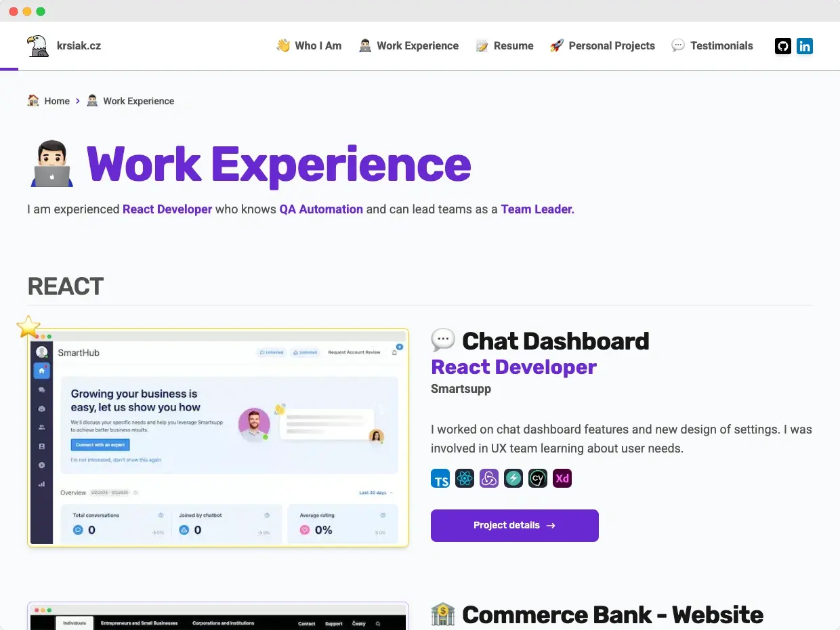The image size is (840, 630).
Task: Click the TypeScript technology icon
Action: [x=440, y=479]
